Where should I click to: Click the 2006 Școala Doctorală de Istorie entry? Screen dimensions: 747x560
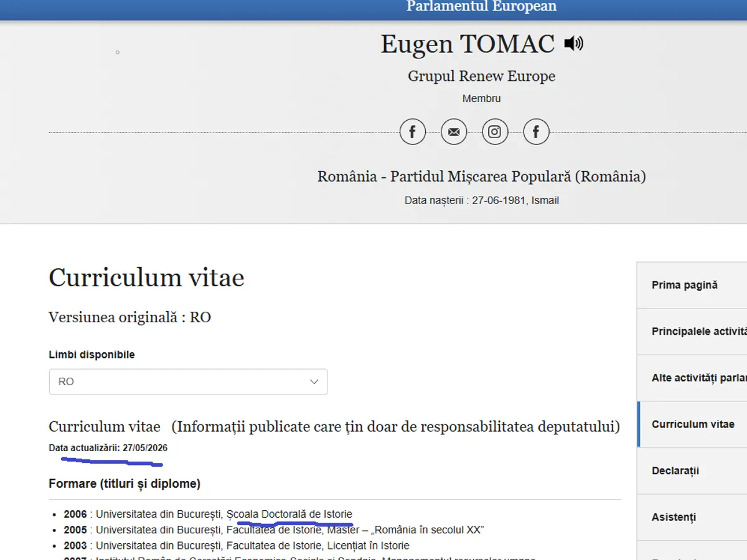(x=208, y=515)
